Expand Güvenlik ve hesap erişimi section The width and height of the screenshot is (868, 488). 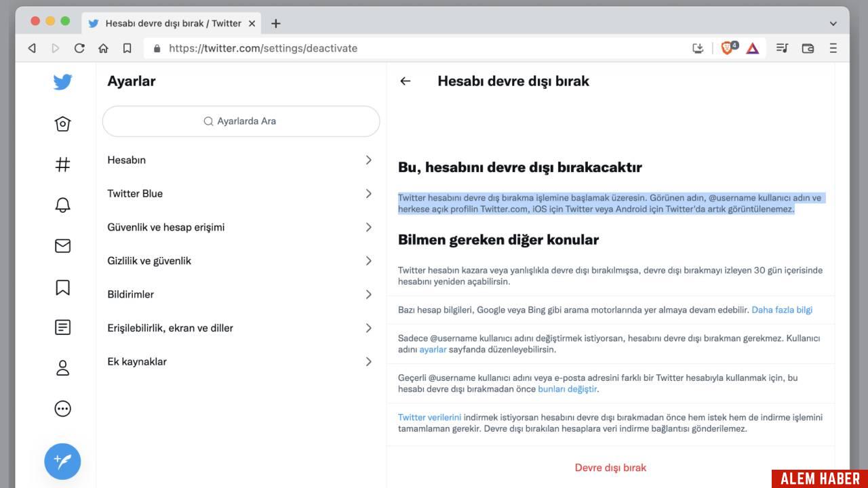point(241,227)
